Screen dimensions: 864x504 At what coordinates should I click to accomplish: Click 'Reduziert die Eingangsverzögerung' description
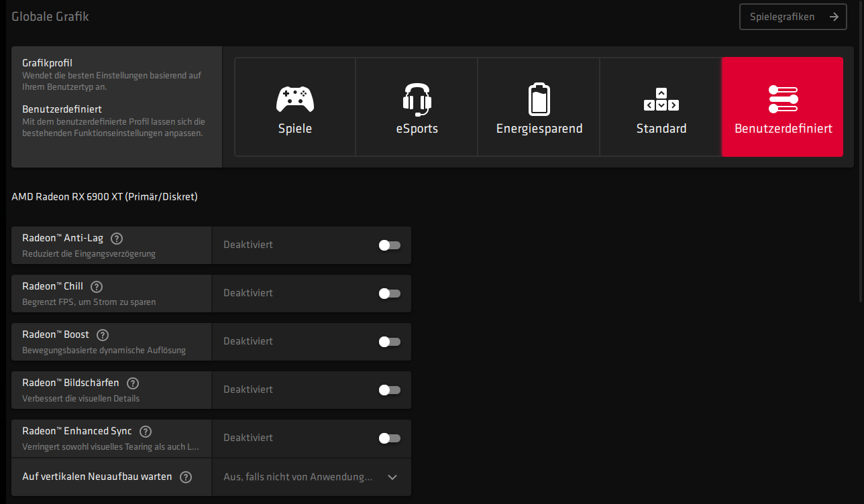(x=89, y=254)
